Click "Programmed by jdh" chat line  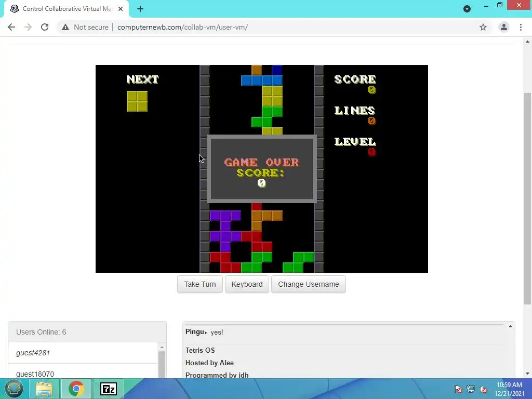217,375
